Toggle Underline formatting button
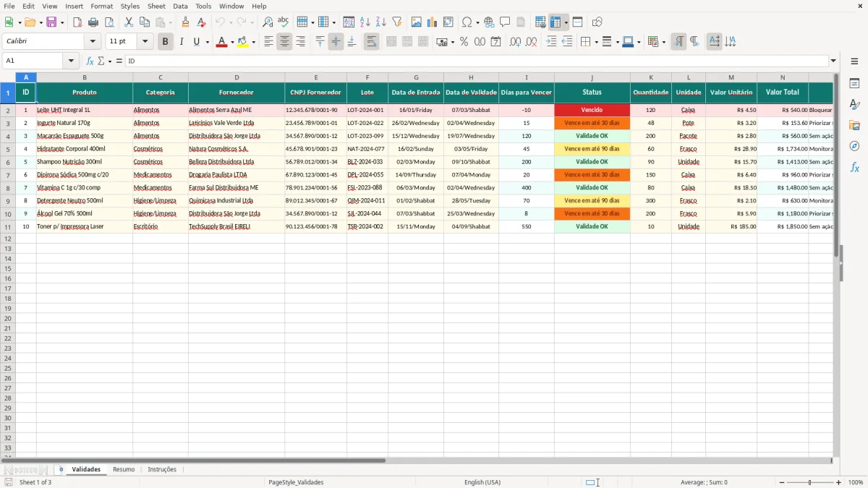Screen dimensions: 868x488 [197, 42]
